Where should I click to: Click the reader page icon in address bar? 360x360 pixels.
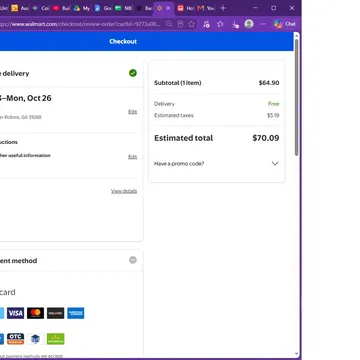coord(180,24)
